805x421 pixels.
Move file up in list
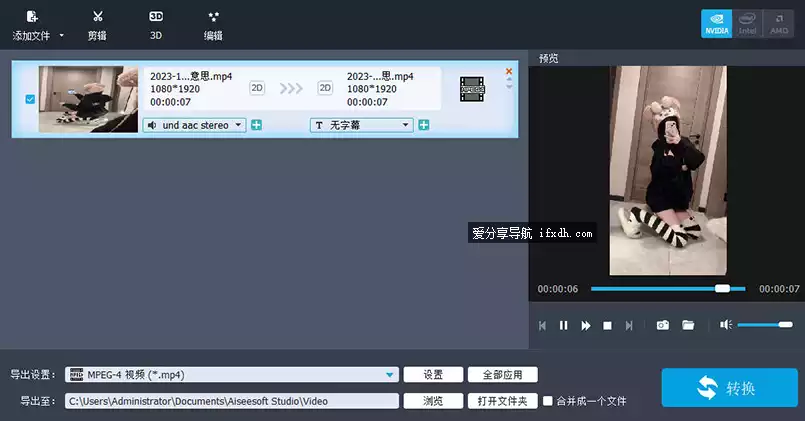(x=509, y=80)
